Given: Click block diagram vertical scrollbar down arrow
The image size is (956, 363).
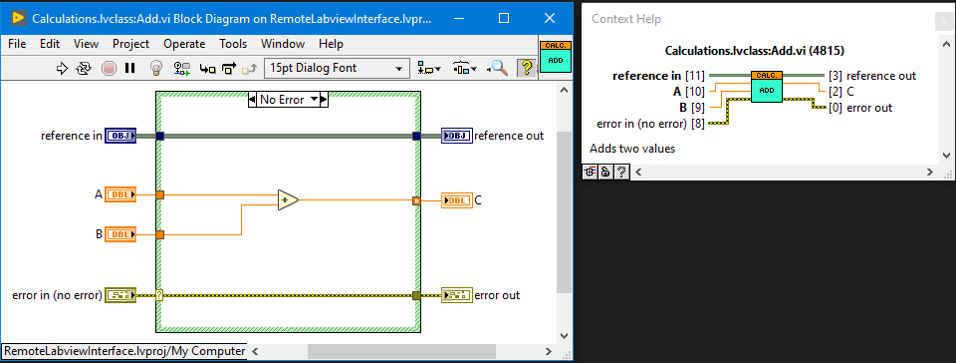Looking at the screenshot, I should click(x=565, y=336).
